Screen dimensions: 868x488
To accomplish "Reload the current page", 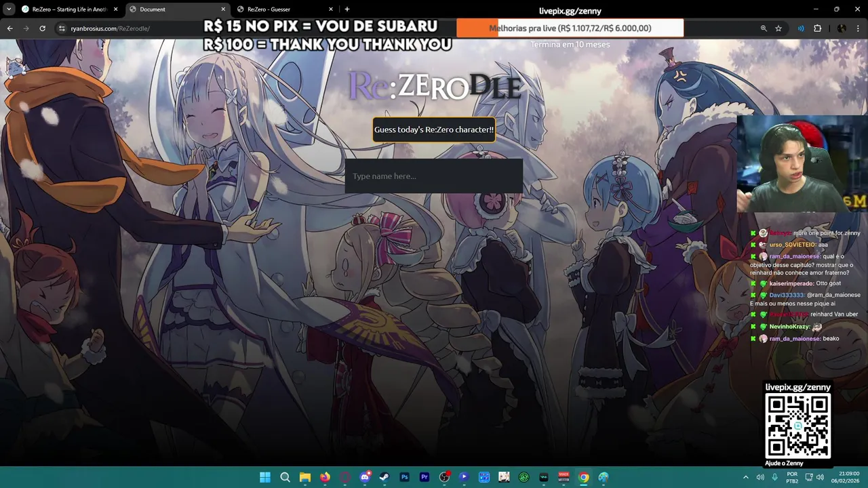I will coord(42,28).
